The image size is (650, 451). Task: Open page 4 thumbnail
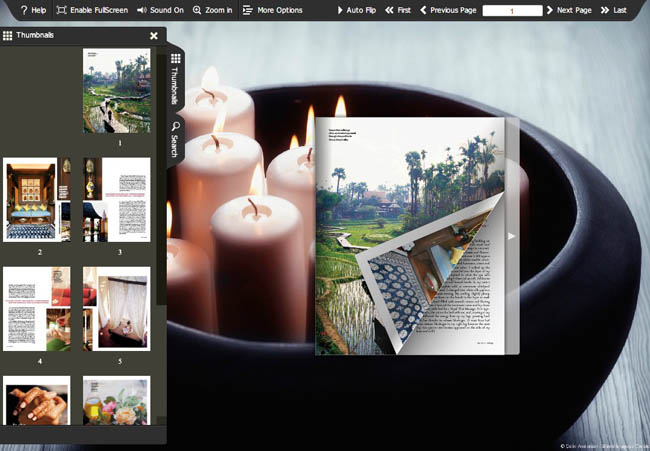click(x=36, y=309)
